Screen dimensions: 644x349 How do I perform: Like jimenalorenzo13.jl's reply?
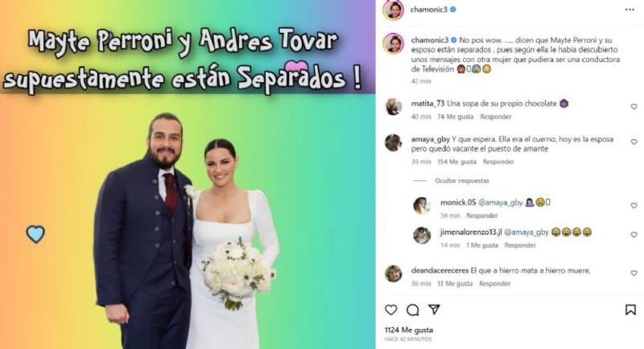pos(634,235)
